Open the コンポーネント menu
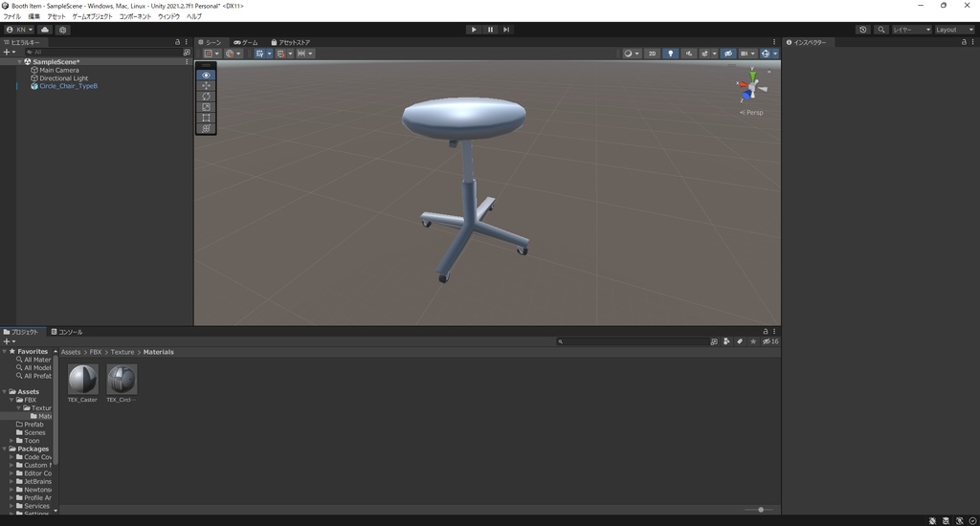Screen dimensions: 980x526 click(135, 16)
